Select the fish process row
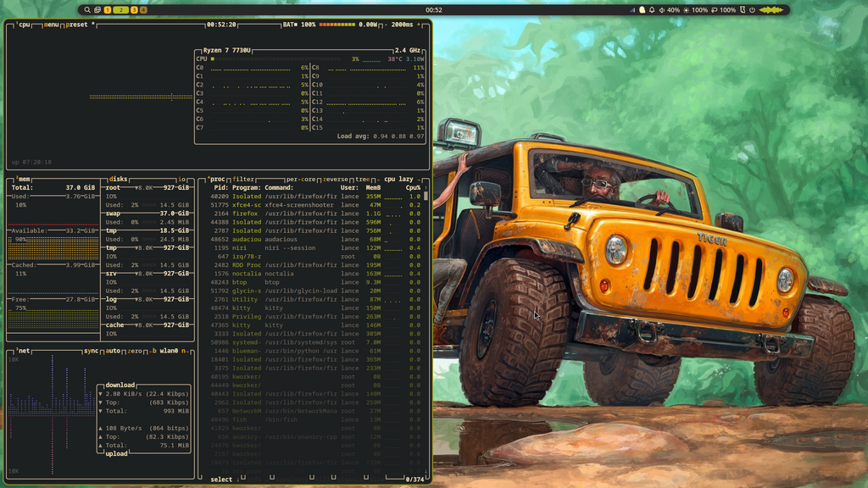 point(317,419)
